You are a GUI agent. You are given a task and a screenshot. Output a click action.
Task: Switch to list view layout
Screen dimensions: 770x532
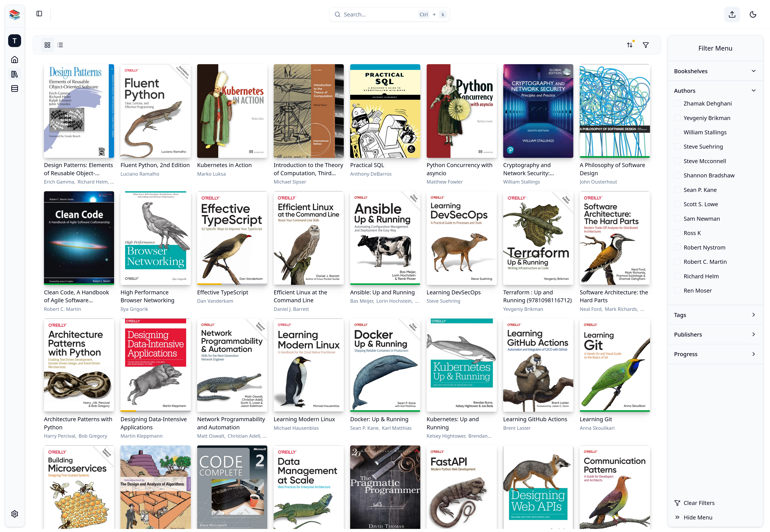pos(60,45)
